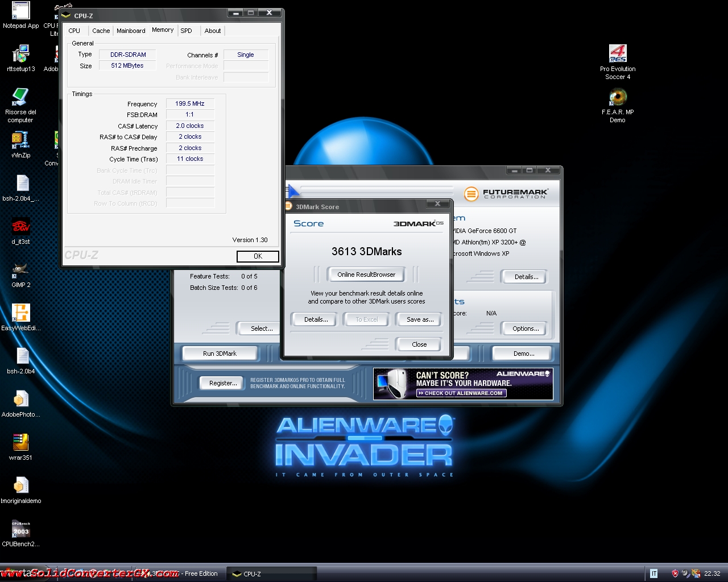728x582 pixels.
Task: Launch Pro Evolution Soccer 4 icon
Action: (618, 63)
